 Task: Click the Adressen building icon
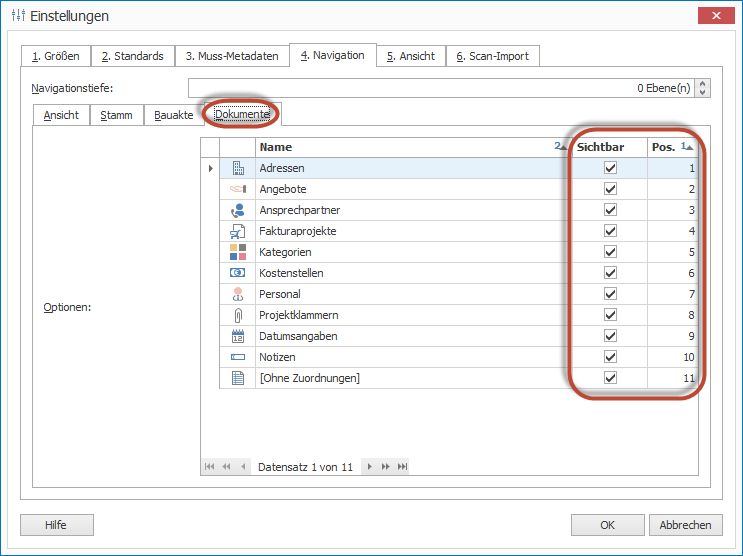pyautogui.click(x=238, y=168)
